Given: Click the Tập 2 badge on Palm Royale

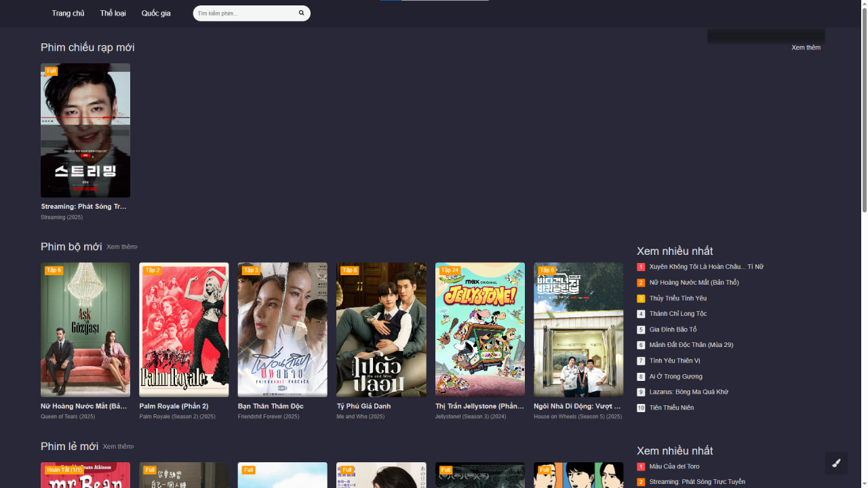Looking at the screenshot, I should (151, 270).
